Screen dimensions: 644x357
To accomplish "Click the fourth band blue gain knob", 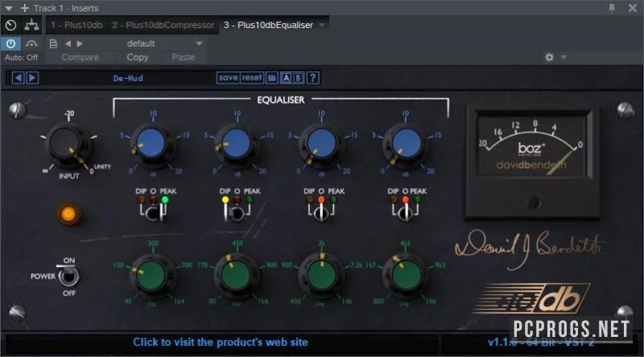I will tap(406, 144).
